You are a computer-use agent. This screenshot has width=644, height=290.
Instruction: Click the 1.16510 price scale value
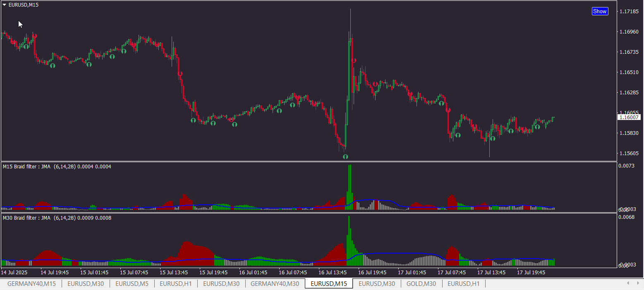(x=629, y=72)
